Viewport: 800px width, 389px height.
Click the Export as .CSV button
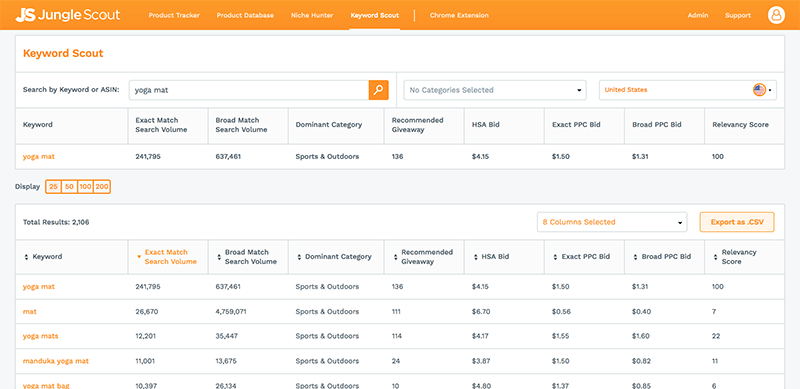point(737,222)
